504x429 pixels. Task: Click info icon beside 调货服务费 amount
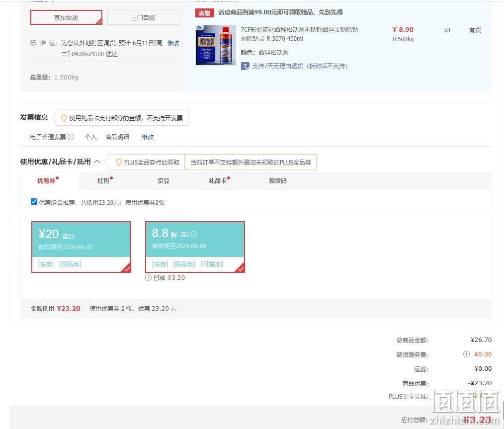click(x=466, y=354)
